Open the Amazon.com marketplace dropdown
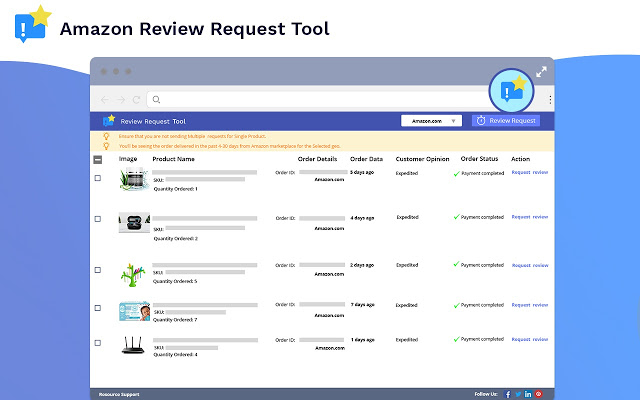640x400 pixels. [x=431, y=121]
